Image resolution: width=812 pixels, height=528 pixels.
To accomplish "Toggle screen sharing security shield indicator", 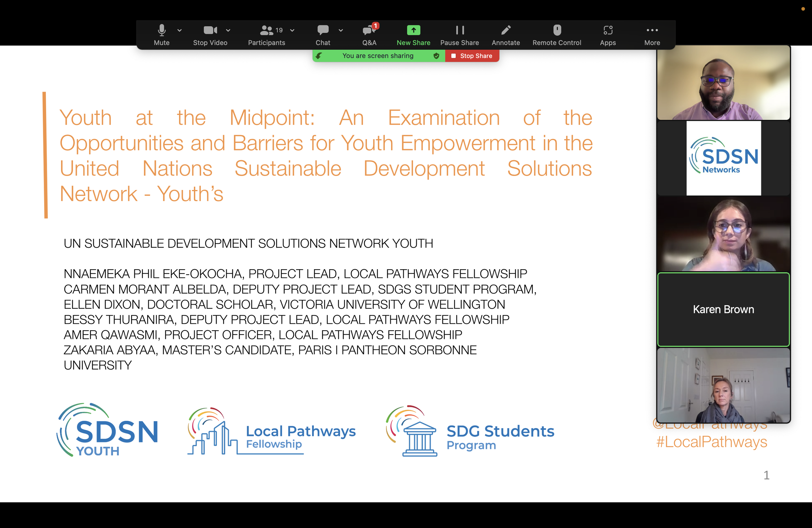I will click(x=436, y=56).
